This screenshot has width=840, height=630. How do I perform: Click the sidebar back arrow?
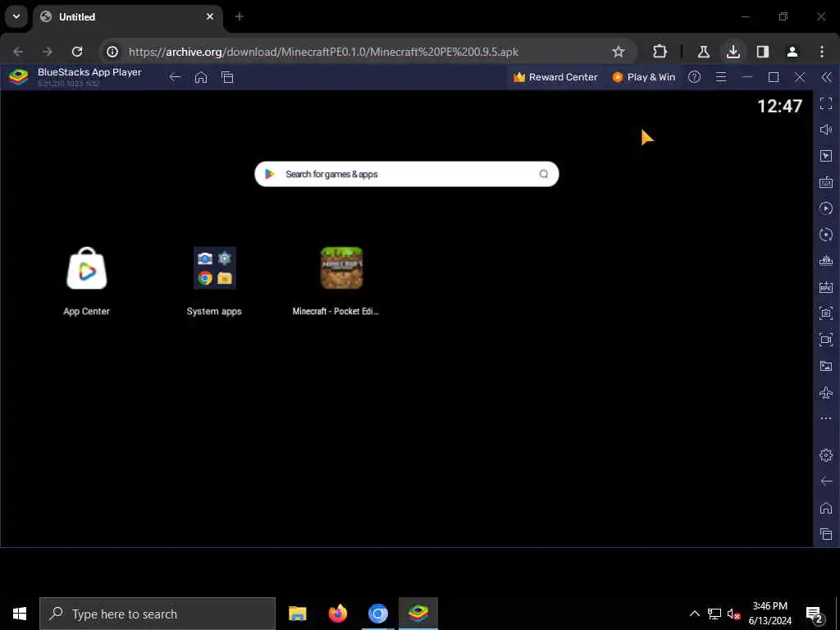click(826, 481)
